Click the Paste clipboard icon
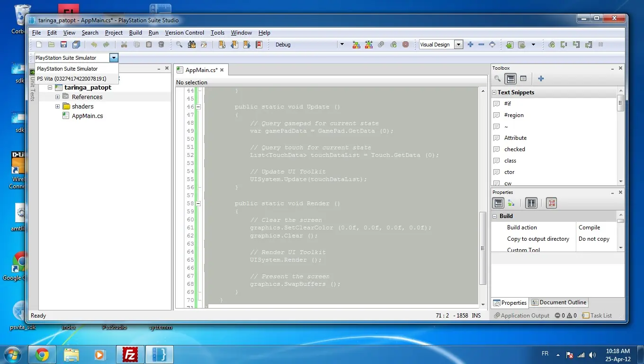 click(x=149, y=45)
